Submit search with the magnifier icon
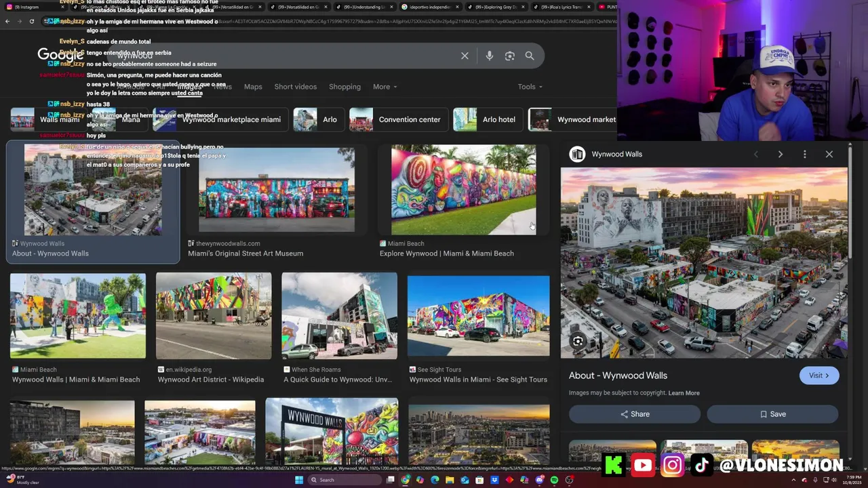This screenshot has width=868, height=488. click(530, 56)
